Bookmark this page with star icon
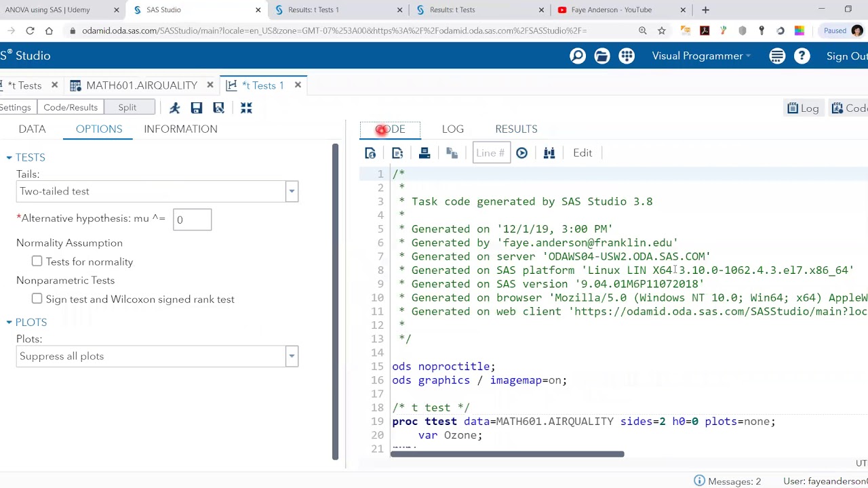 pyautogui.click(x=661, y=30)
